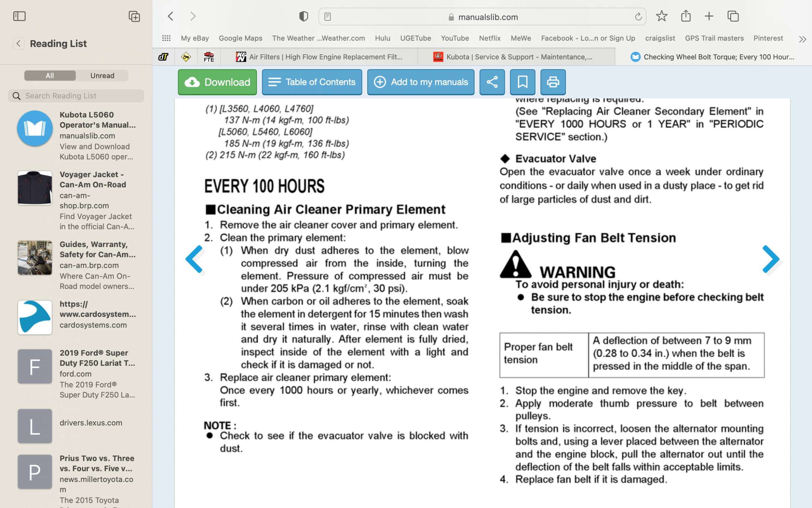Click the green Download button

217,82
